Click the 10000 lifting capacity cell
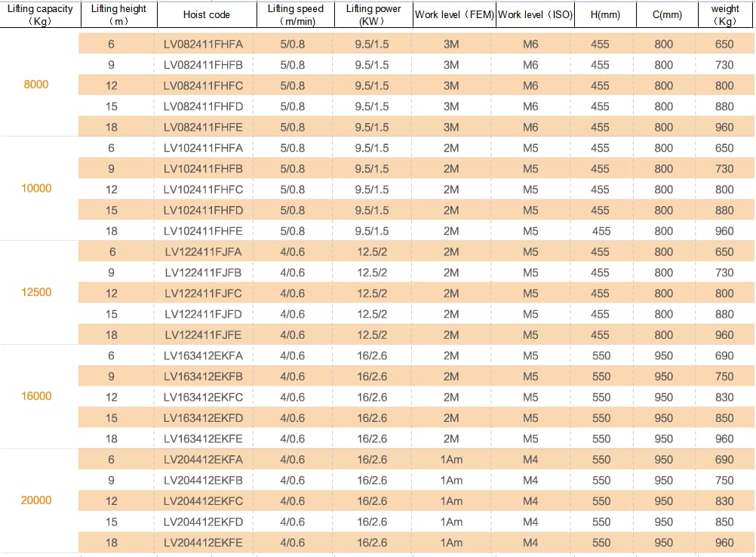Image resolution: width=756 pixels, height=557 pixels. pyautogui.click(x=36, y=188)
